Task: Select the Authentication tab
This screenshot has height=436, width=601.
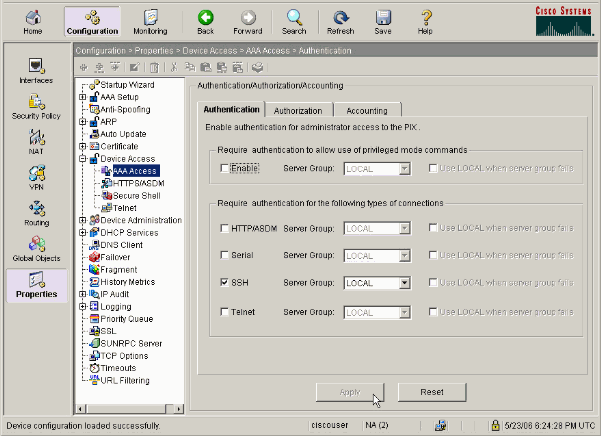Action: pyautogui.click(x=231, y=109)
